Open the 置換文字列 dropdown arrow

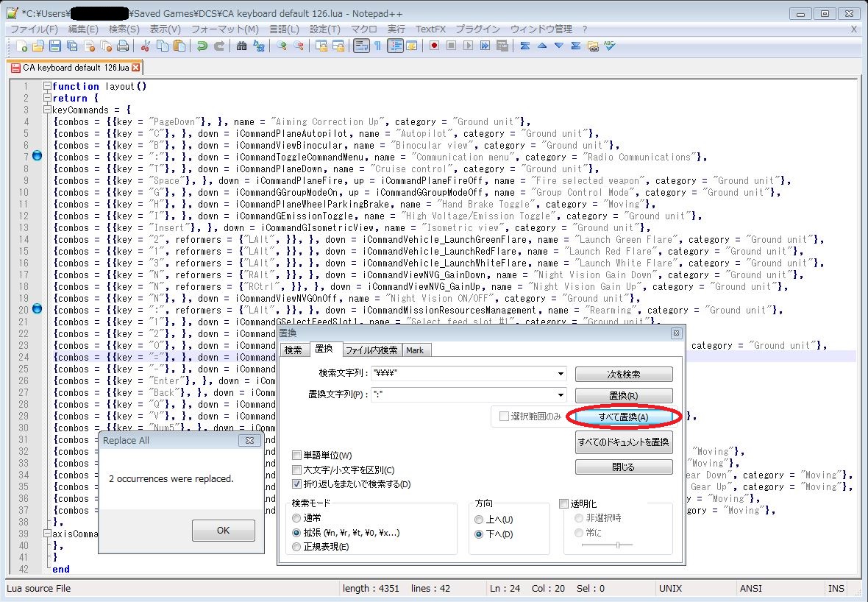click(561, 395)
